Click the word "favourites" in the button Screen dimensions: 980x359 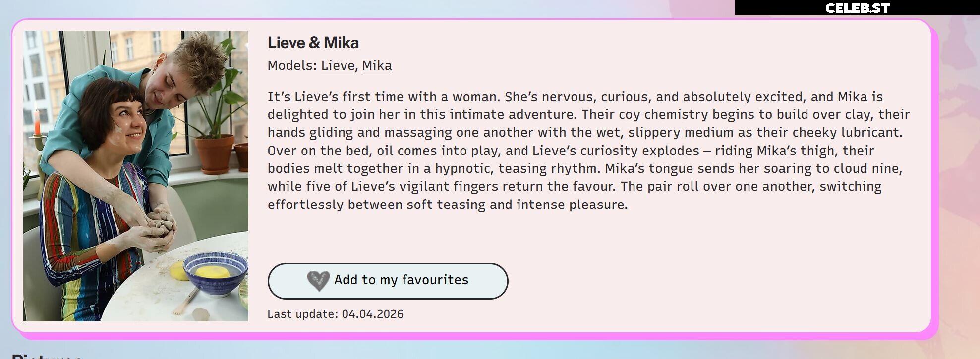pyautogui.click(x=435, y=280)
